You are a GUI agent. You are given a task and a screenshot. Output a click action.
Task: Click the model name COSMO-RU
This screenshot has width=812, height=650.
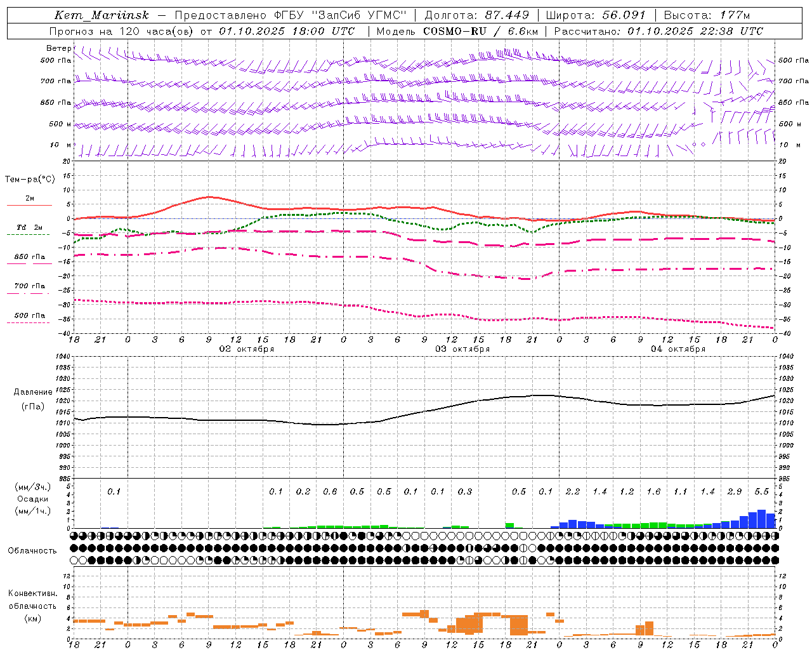[x=455, y=31]
